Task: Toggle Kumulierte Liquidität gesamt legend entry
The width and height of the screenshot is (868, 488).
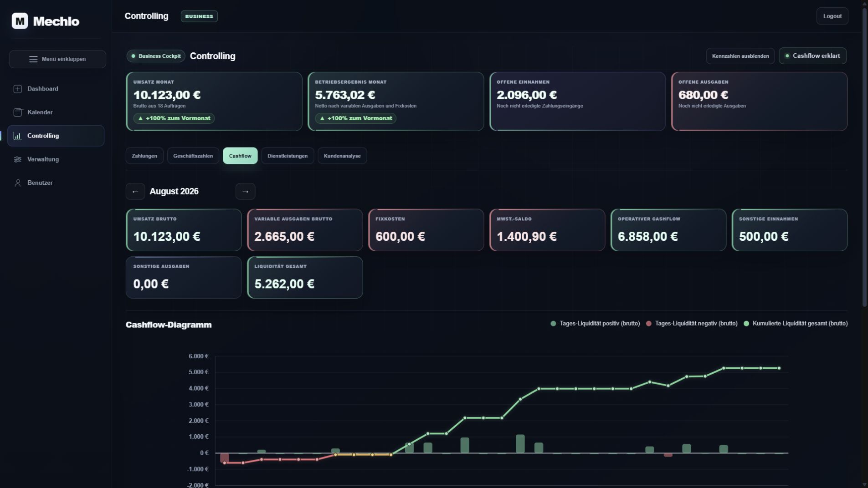Action: pyautogui.click(x=796, y=324)
